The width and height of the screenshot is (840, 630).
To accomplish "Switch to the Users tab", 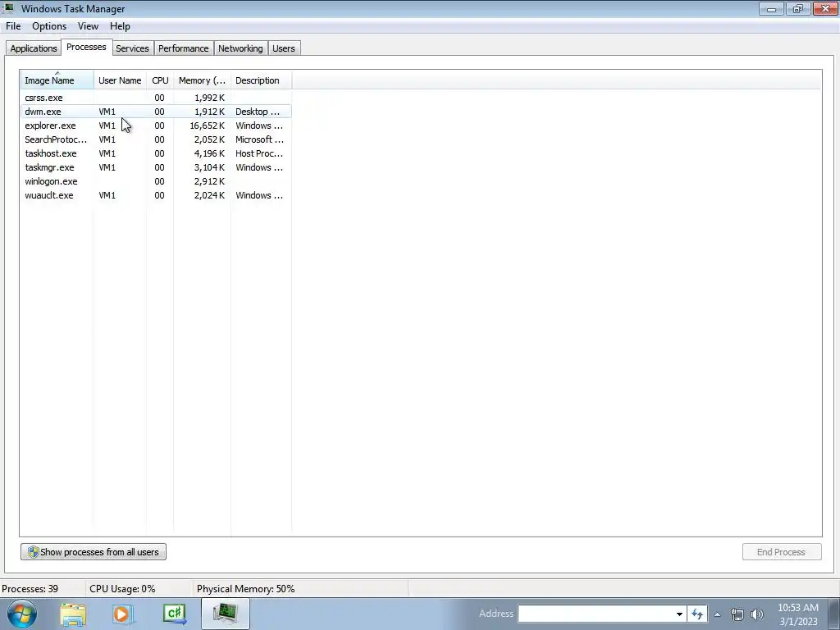I will (x=283, y=48).
